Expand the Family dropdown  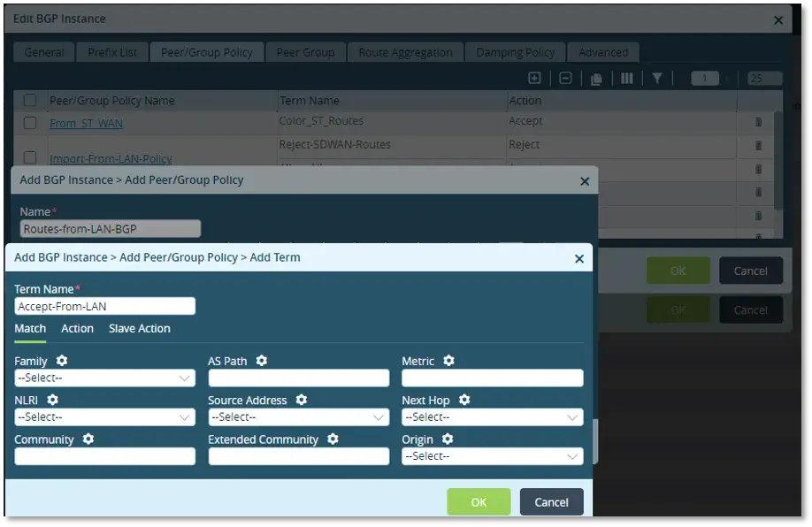[x=104, y=378]
